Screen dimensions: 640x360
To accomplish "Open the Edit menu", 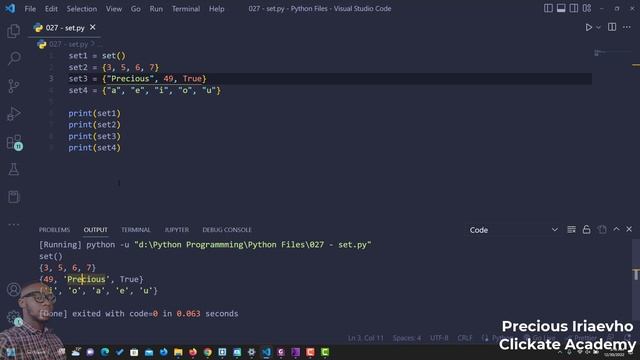I will [51, 9].
